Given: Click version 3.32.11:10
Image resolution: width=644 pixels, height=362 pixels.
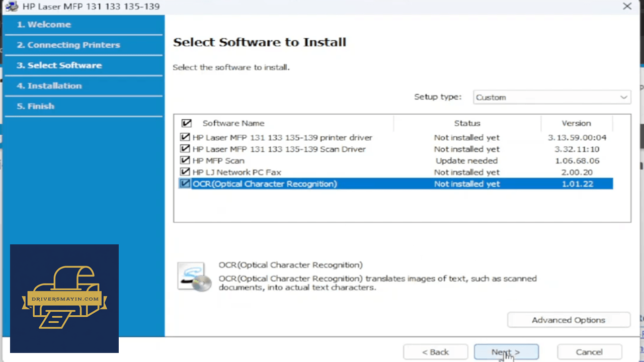Looking at the screenshot, I should 577,149.
